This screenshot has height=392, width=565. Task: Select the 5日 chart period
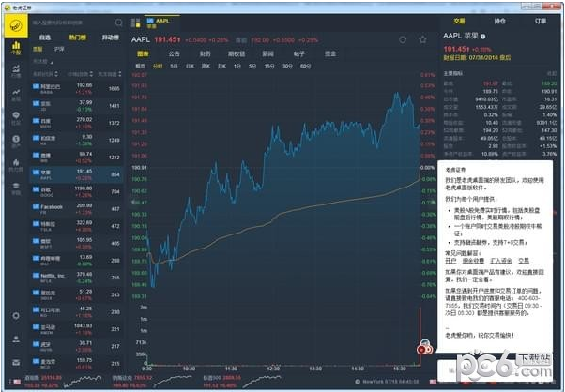pos(174,67)
